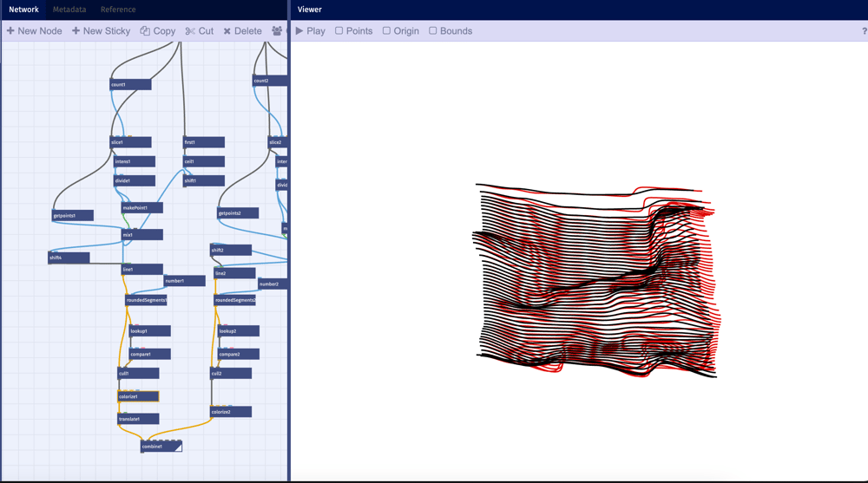Select the shift1 node
Screen dimensions: 868x483
point(204,181)
